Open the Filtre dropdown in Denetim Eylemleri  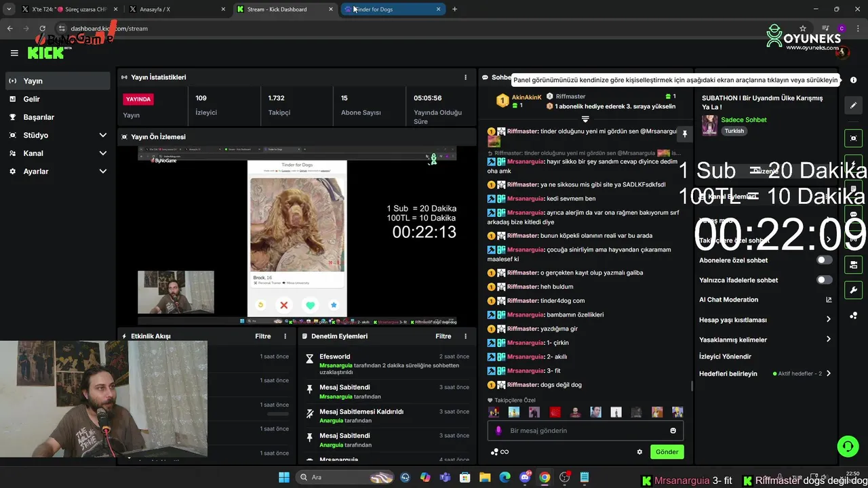(443, 336)
